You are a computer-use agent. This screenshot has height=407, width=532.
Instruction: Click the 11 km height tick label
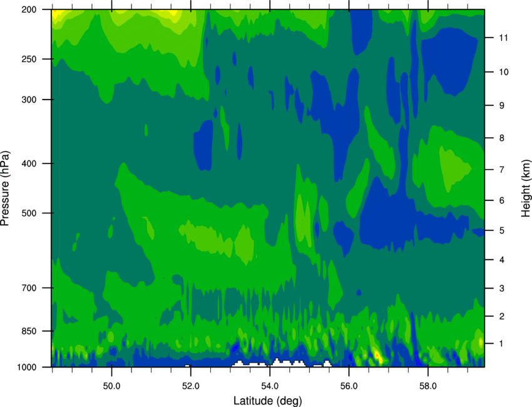(503, 38)
